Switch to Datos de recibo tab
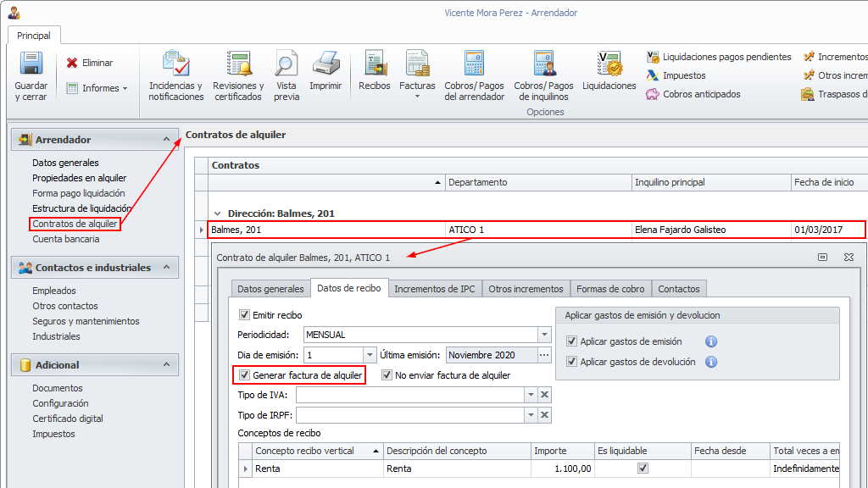This screenshot has width=868, height=488. pyautogui.click(x=349, y=288)
